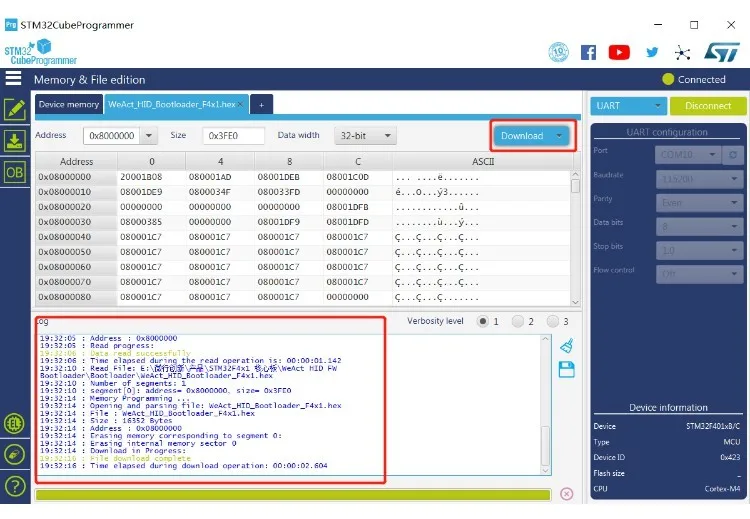
Task: Open the Twitter icon
Action: tap(652, 52)
